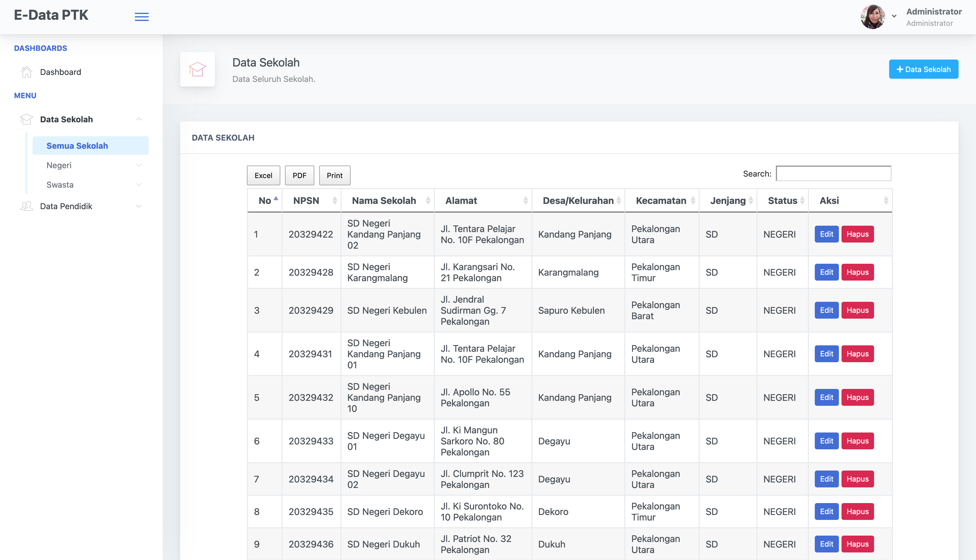The width and height of the screenshot is (976, 560).
Task: Click the Administrator avatar photo
Action: [x=873, y=17]
